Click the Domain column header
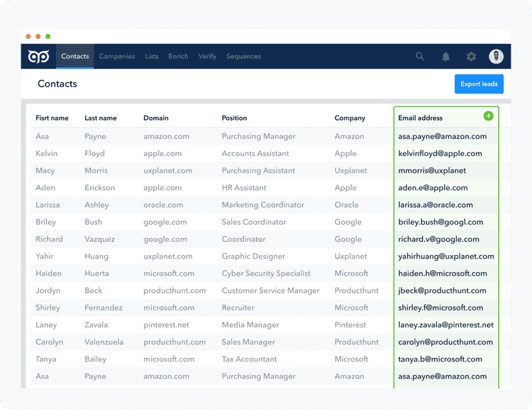This screenshot has height=409, width=532. click(156, 118)
